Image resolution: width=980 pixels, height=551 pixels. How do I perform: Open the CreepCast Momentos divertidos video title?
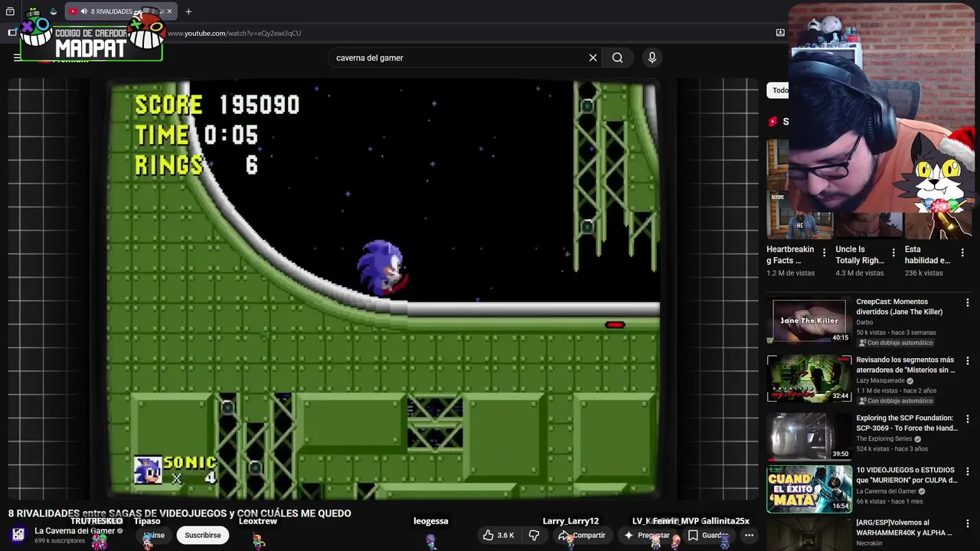tap(900, 307)
